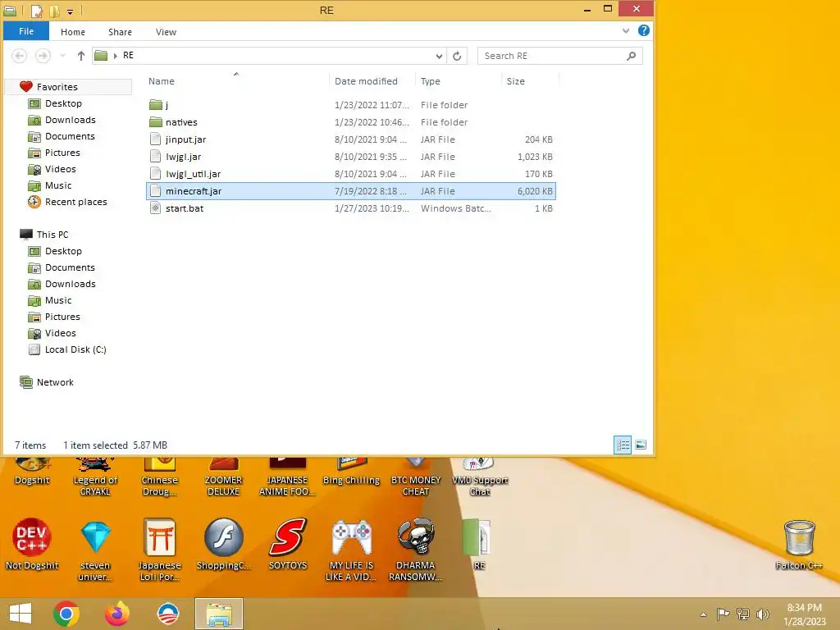Open Recent places in Favorites

(x=76, y=202)
